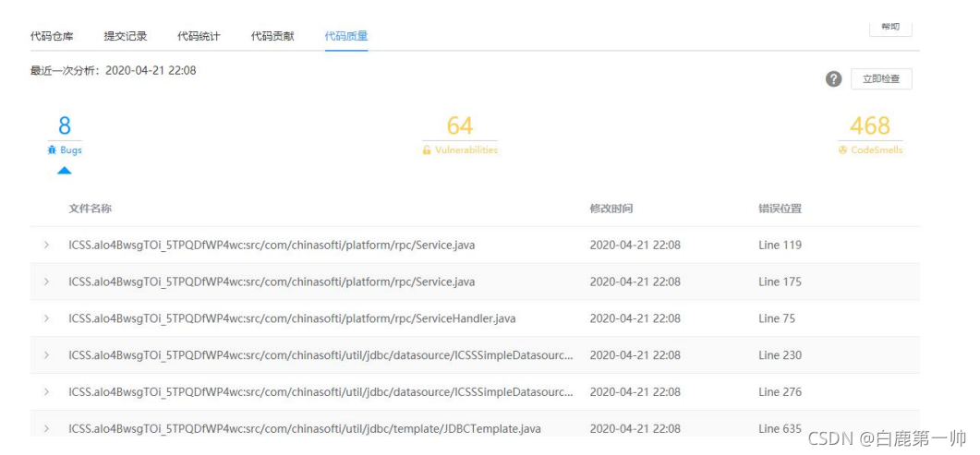Screen dimensions: 980x455
Task: Click the modified time in the Line 119 row
Action: [635, 245]
